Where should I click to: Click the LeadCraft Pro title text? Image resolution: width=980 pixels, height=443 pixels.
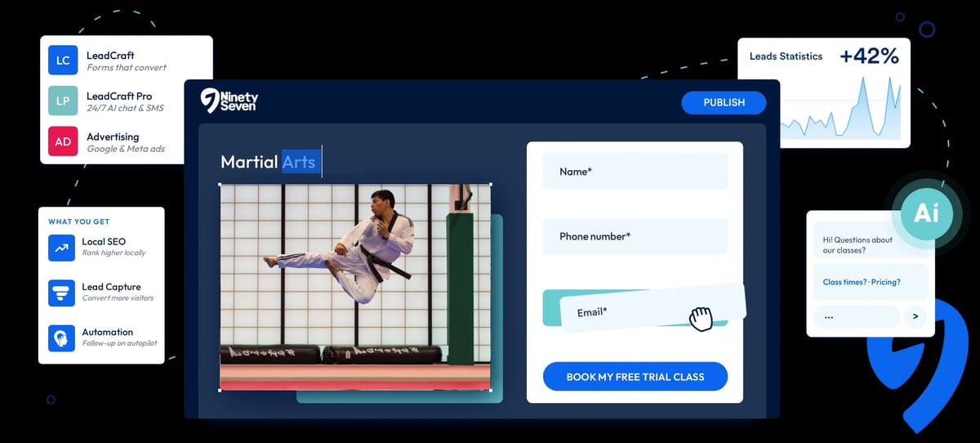119,96
